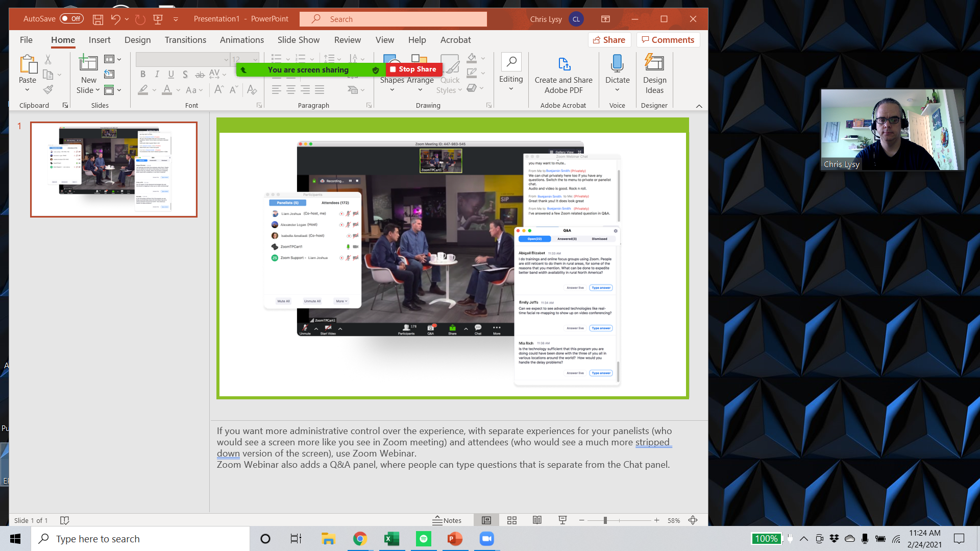Open the Comments panel
980x551 pixels.
(668, 39)
